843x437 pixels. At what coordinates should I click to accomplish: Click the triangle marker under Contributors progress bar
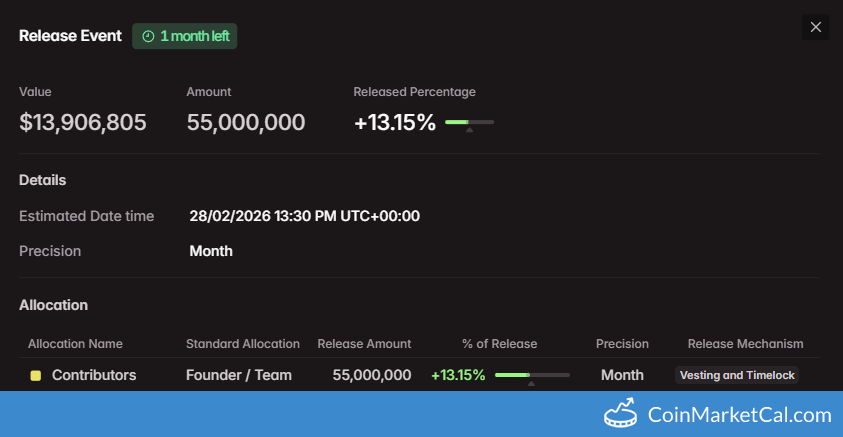pyautogui.click(x=531, y=383)
